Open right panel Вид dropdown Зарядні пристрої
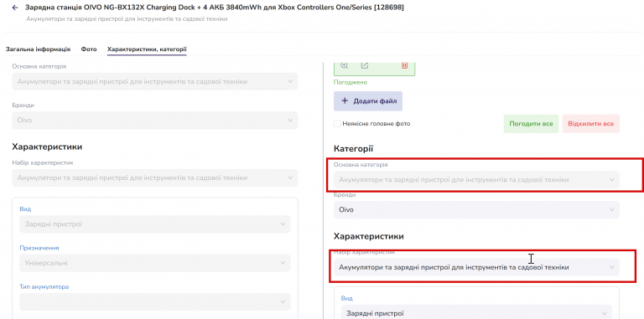Image resolution: width=644 pixels, height=319 pixels. pyautogui.click(x=476, y=312)
